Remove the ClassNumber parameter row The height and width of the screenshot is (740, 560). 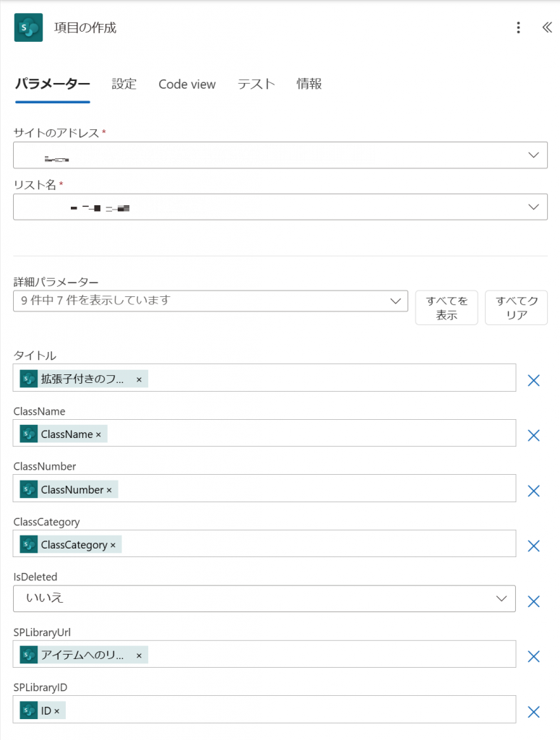click(534, 491)
